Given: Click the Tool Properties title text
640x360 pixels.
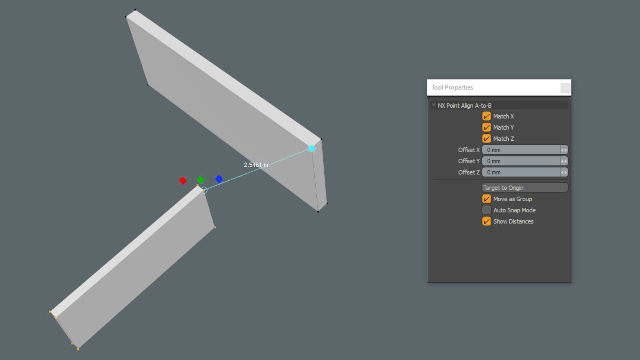Looking at the screenshot, I should [x=453, y=87].
